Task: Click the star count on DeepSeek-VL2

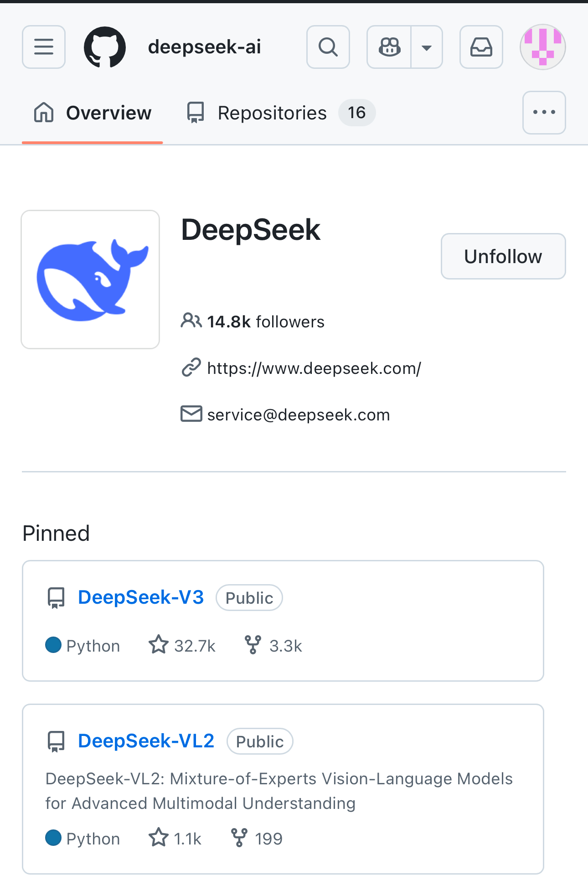Action: (x=187, y=839)
